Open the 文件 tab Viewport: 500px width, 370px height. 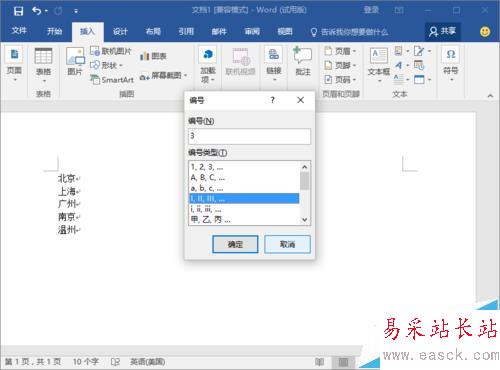click(x=19, y=31)
